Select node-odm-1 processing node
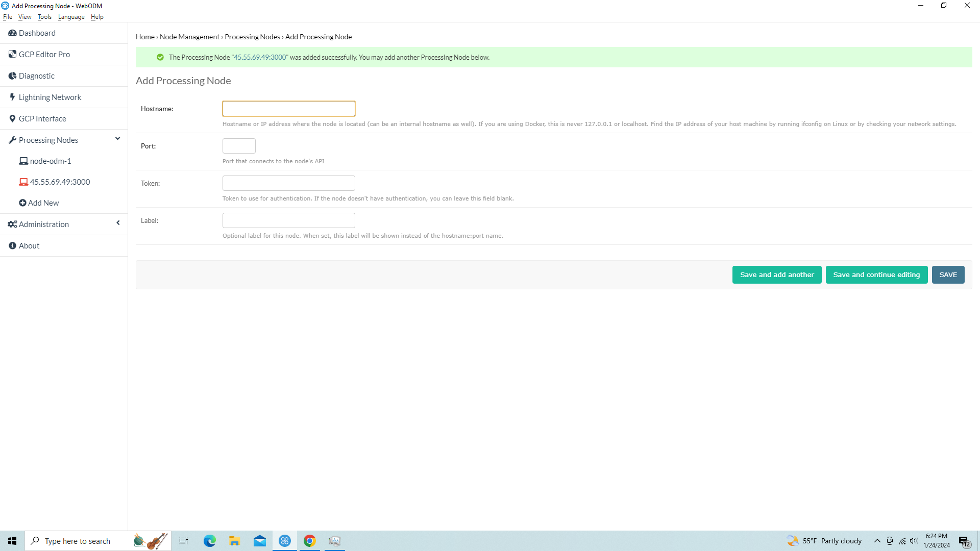Image resolution: width=980 pixels, height=551 pixels. (x=50, y=161)
